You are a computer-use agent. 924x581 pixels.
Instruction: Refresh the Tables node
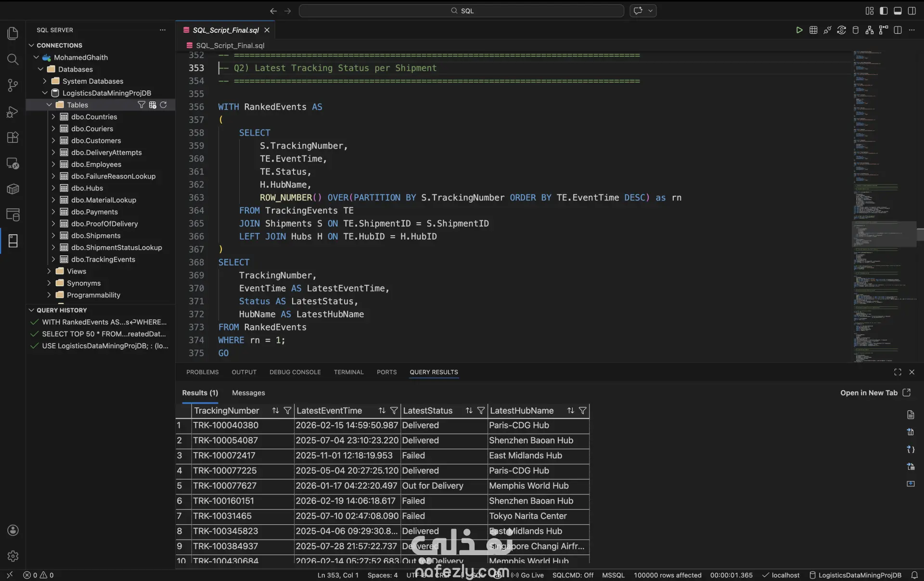pyautogui.click(x=164, y=105)
